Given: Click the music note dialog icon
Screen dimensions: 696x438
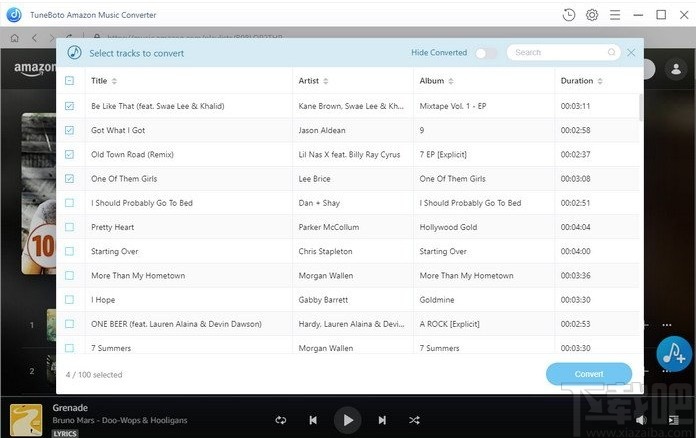Looking at the screenshot, I should pyautogui.click(x=74, y=52).
